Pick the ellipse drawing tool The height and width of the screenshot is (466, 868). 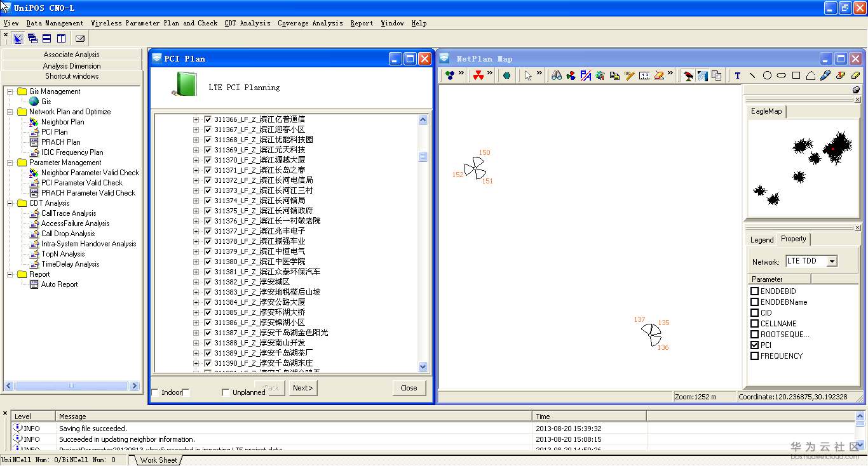point(782,76)
